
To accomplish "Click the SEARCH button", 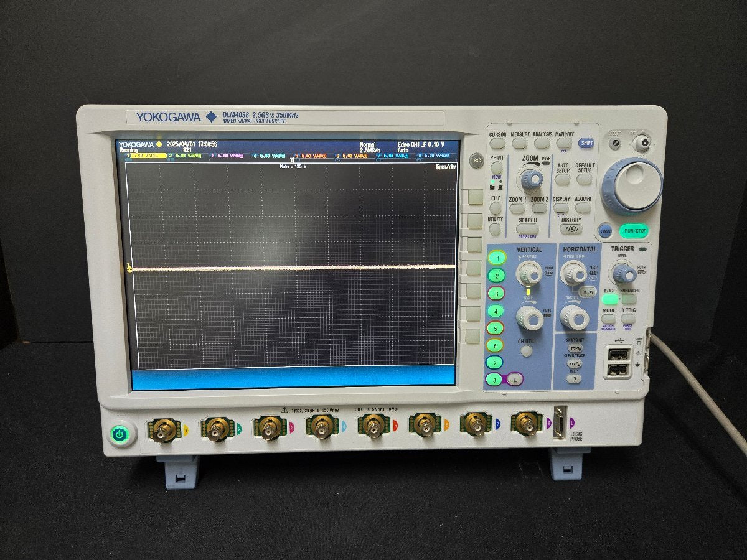I will (x=527, y=228).
